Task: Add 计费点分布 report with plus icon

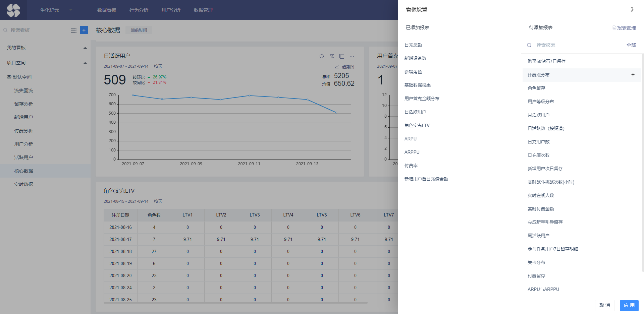Action: coord(633,75)
